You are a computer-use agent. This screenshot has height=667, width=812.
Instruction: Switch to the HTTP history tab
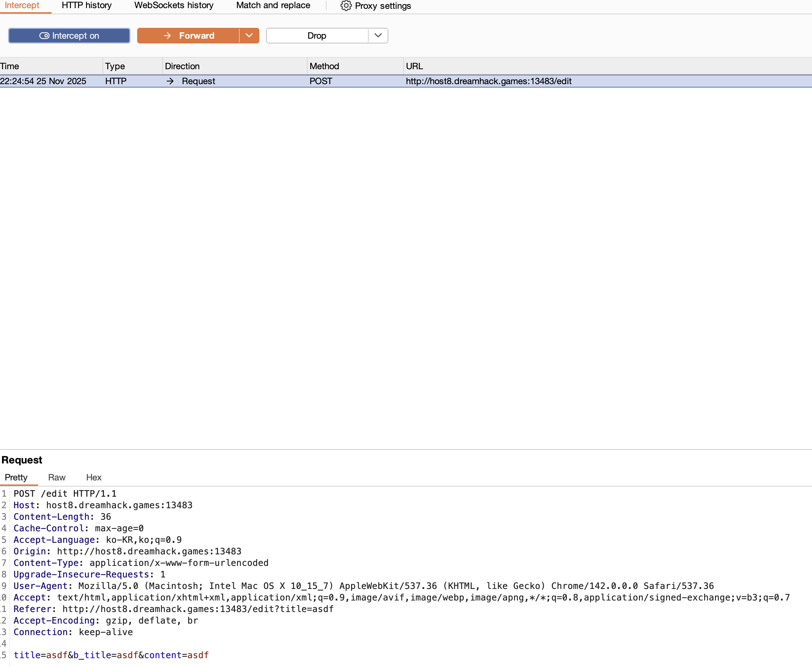point(87,5)
